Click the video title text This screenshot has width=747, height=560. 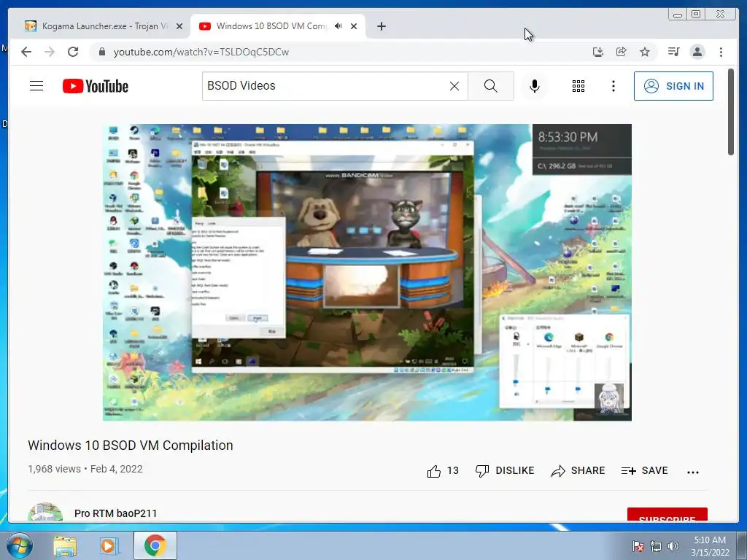click(131, 446)
